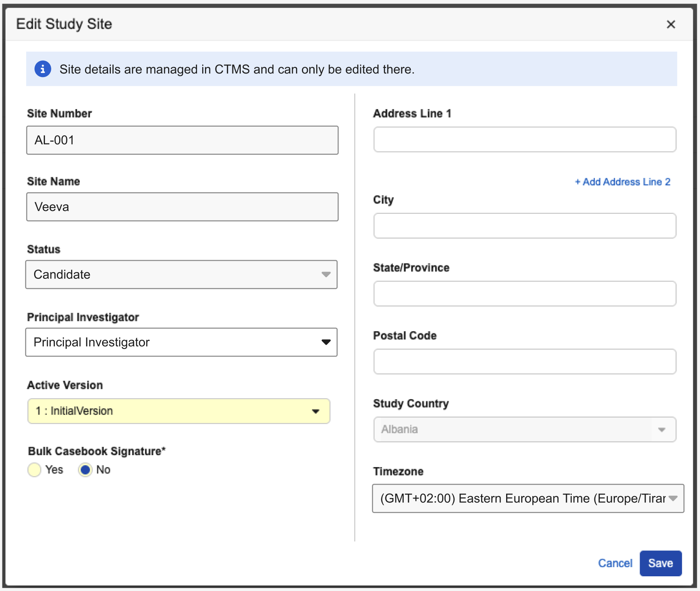700x591 pixels.
Task: Open the Timezone dropdown
Action: 528,498
